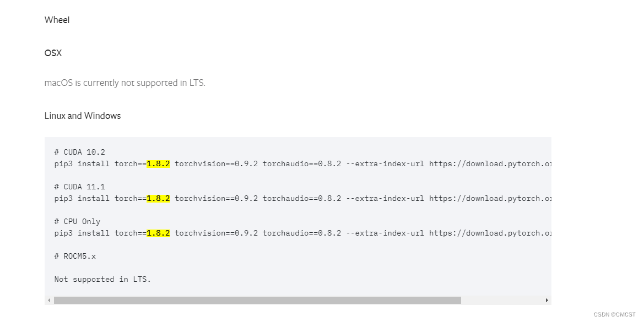Click the horizontal scrollbar right arrow
This screenshot has height=322, width=644.
click(546, 301)
